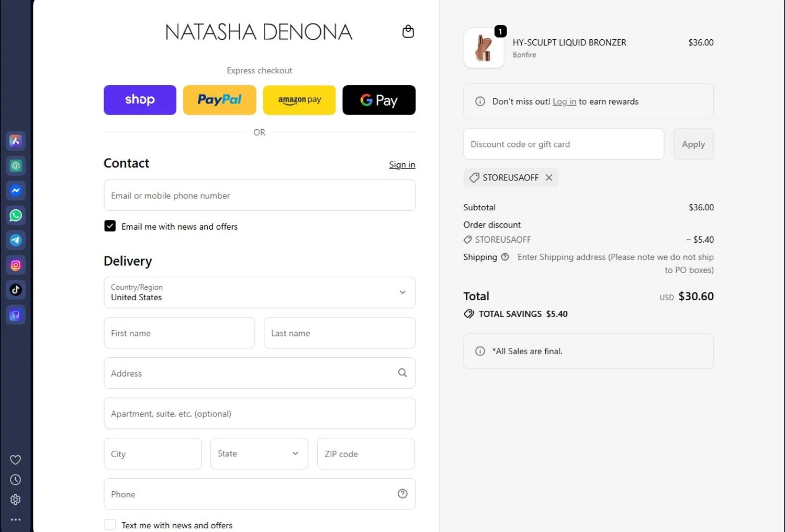Open the shopping bag cart icon

[x=408, y=32]
